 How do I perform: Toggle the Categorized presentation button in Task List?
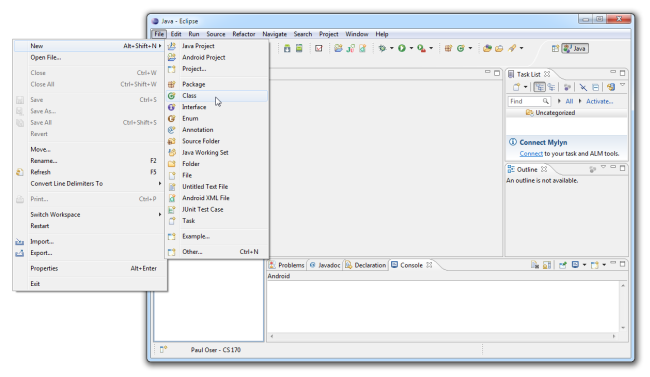[x=539, y=87]
